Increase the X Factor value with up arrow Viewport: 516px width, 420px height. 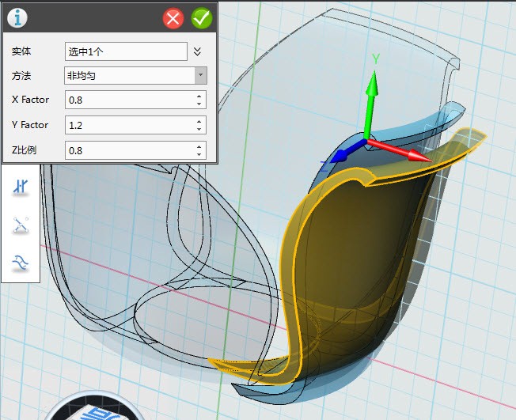point(199,96)
